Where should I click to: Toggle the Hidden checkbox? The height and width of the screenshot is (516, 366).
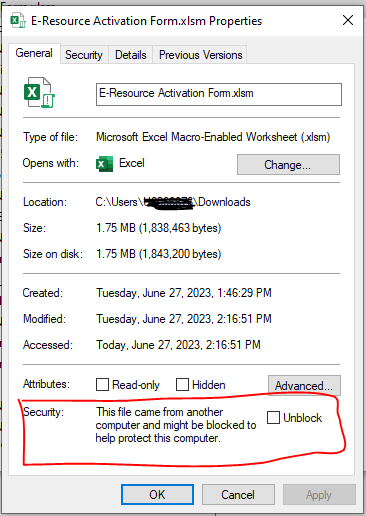coord(182,384)
